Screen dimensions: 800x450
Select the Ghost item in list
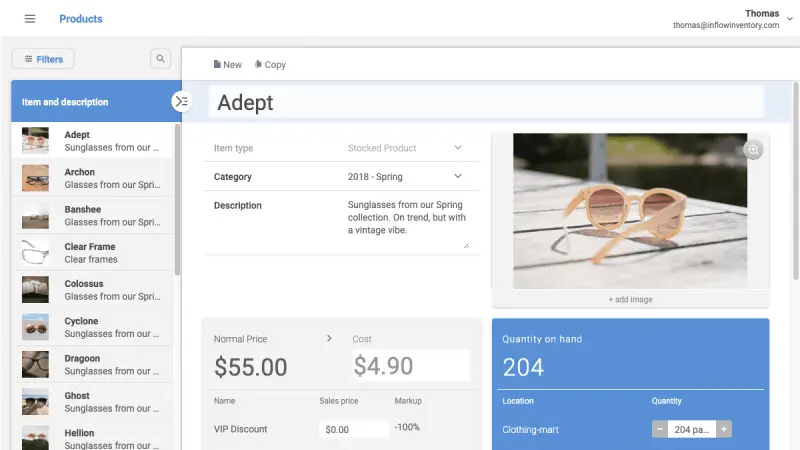[x=92, y=401]
